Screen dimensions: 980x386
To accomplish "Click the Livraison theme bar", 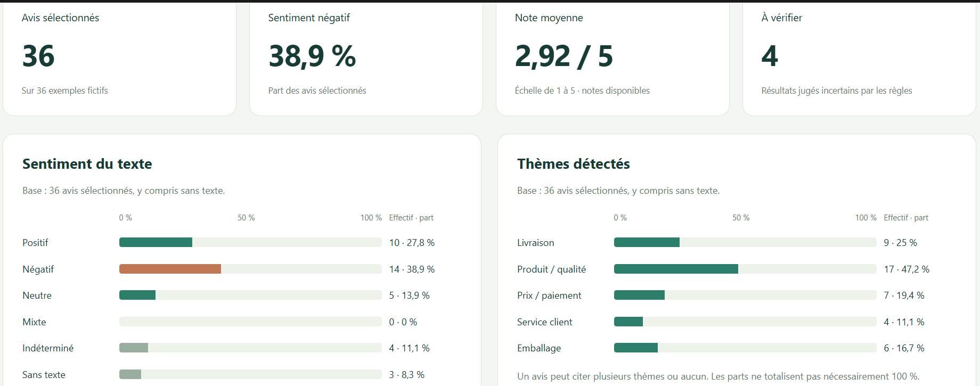I will (647, 242).
